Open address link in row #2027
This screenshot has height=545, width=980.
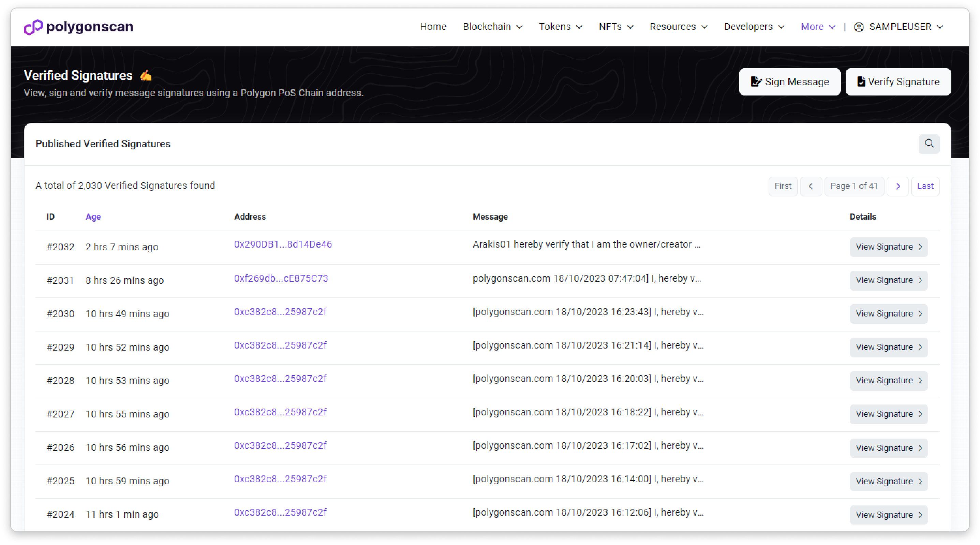coord(280,412)
